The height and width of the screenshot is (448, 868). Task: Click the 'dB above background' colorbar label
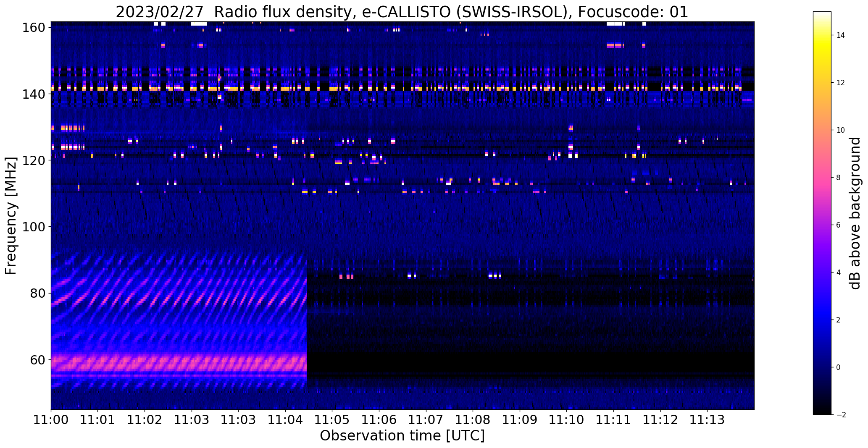856,213
